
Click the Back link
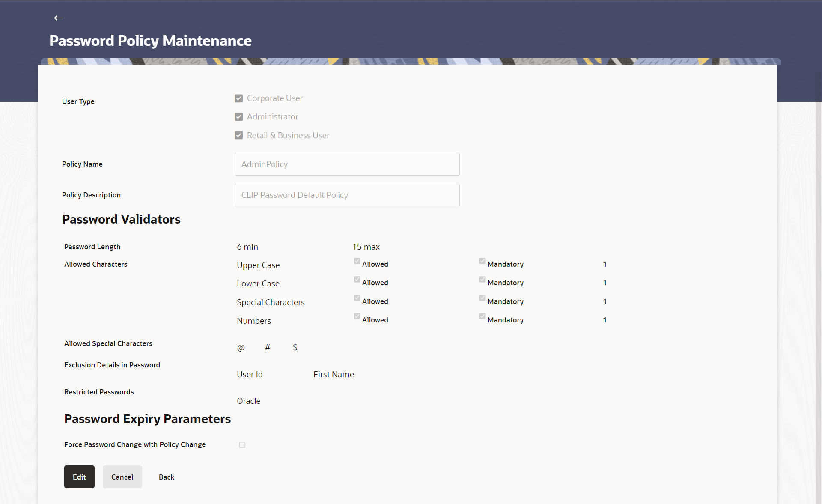tap(166, 477)
